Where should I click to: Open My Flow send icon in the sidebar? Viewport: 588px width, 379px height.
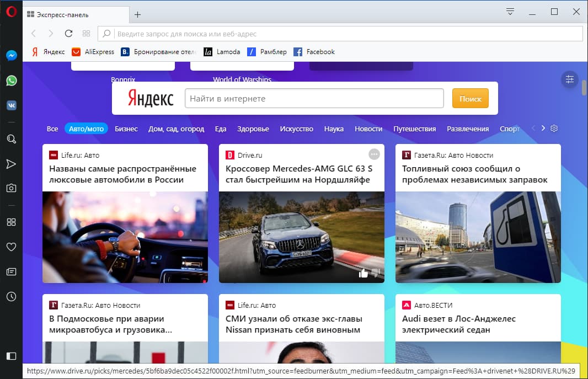click(x=11, y=164)
